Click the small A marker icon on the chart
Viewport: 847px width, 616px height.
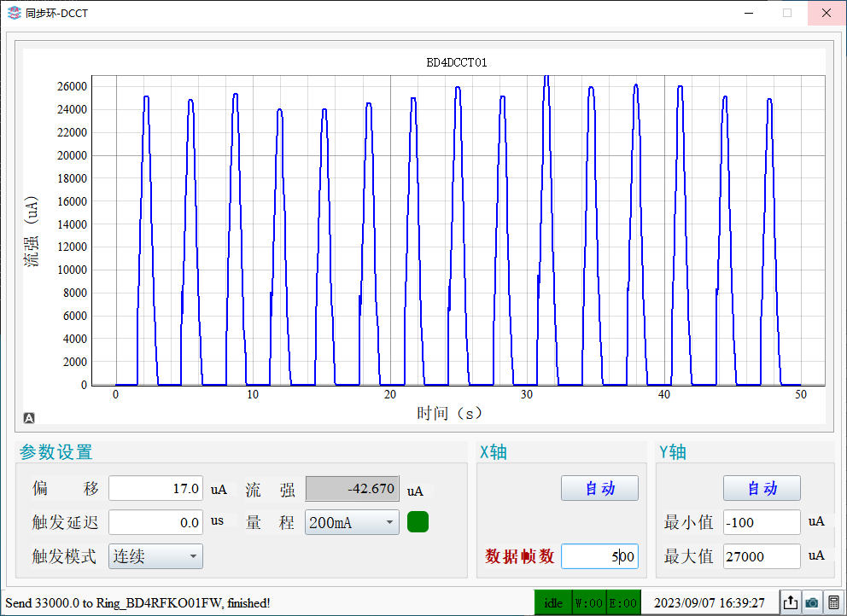pos(29,418)
